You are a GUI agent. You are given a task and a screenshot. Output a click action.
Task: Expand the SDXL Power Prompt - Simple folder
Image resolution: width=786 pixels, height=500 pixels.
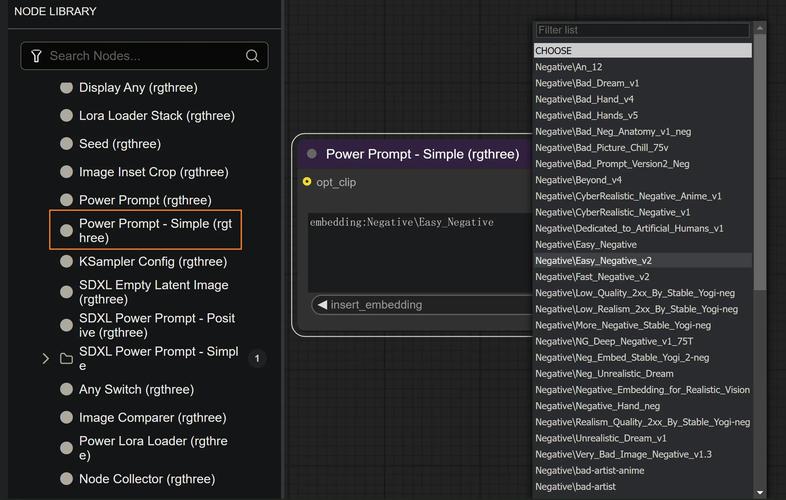45,358
